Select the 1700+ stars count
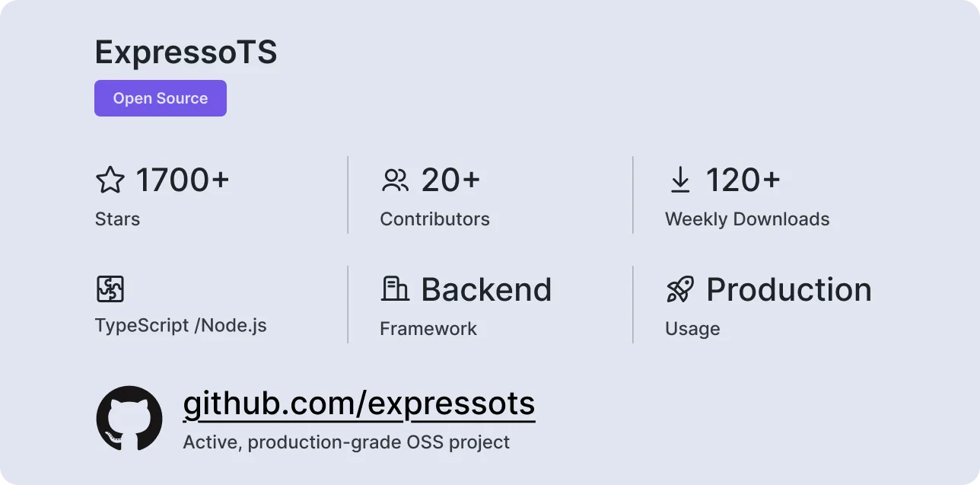This screenshot has width=980, height=485. [183, 180]
